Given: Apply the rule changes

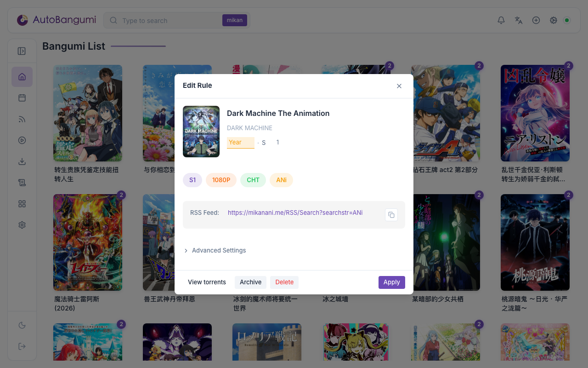Looking at the screenshot, I should (x=392, y=282).
